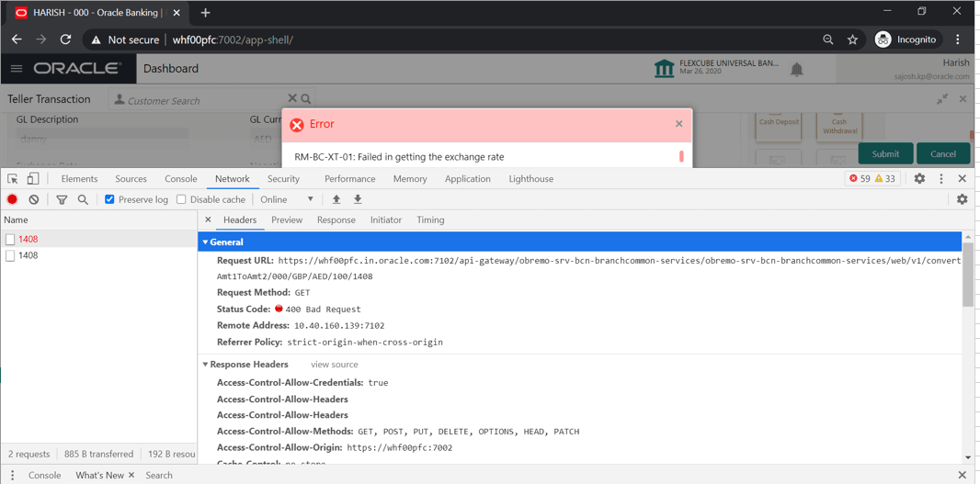
Task: Stop recording the network log (red dot)
Action: pos(13,199)
